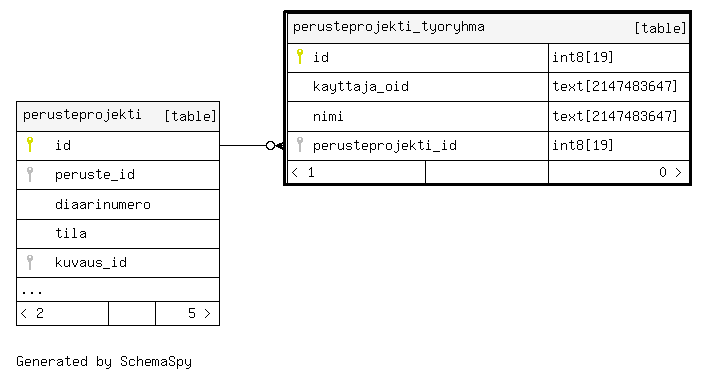
Task: Select the diaarinumero column row
Action: click(x=118, y=204)
